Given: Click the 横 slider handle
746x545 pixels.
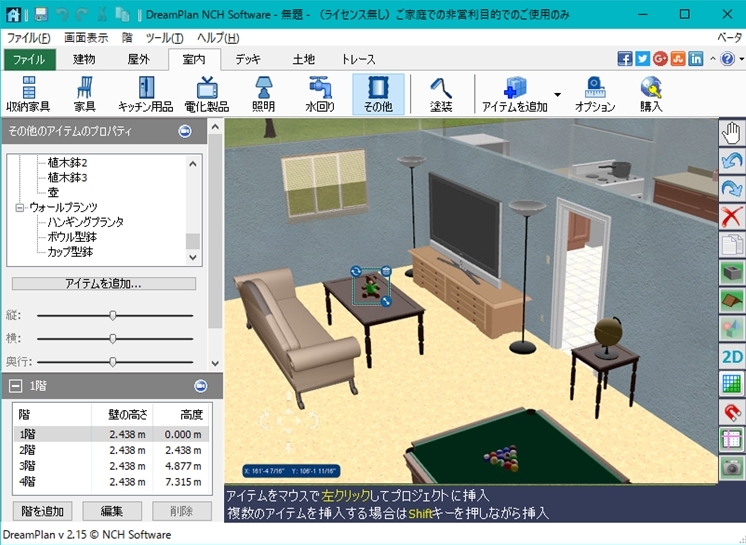Looking at the screenshot, I should [113, 339].
